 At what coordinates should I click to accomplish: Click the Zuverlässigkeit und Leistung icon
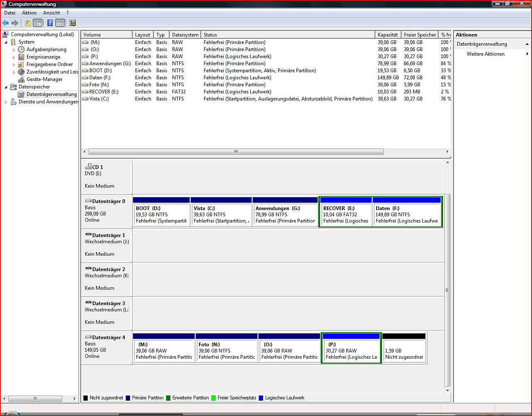point(21,72)
